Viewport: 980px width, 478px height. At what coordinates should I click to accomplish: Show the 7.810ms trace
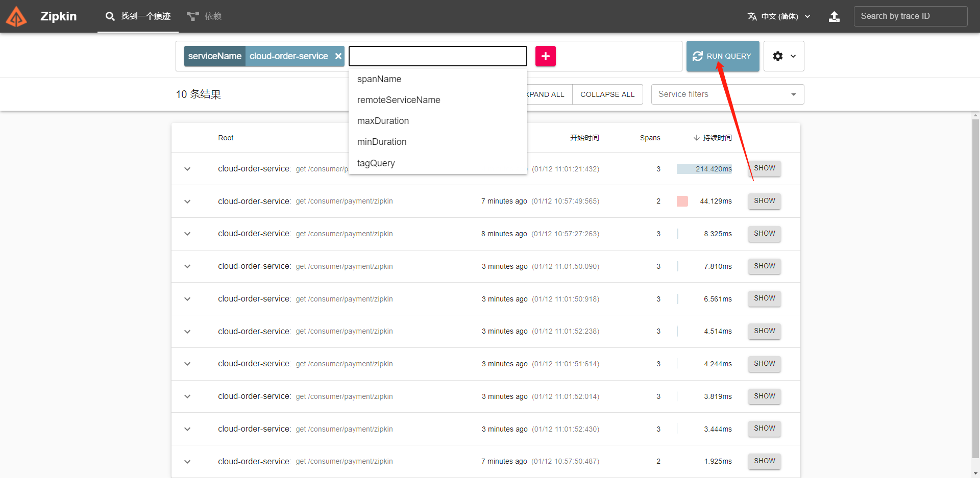pyautogui.click(x=765, y=266)
